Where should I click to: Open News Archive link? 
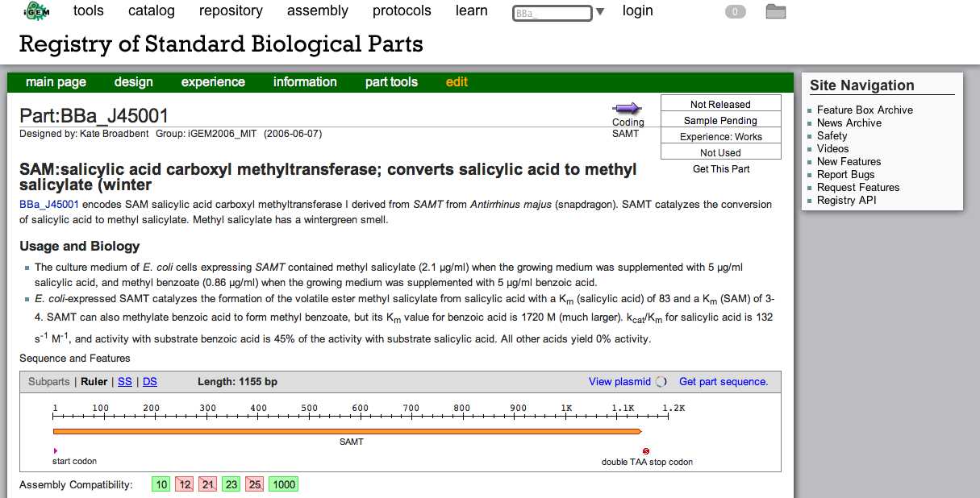[849, 123]
